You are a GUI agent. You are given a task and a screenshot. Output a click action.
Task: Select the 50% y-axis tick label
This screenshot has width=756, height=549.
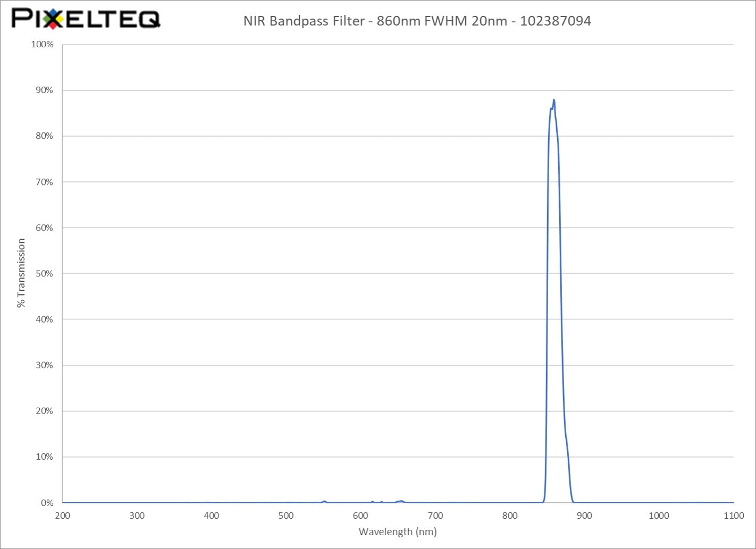pos(44,274)
